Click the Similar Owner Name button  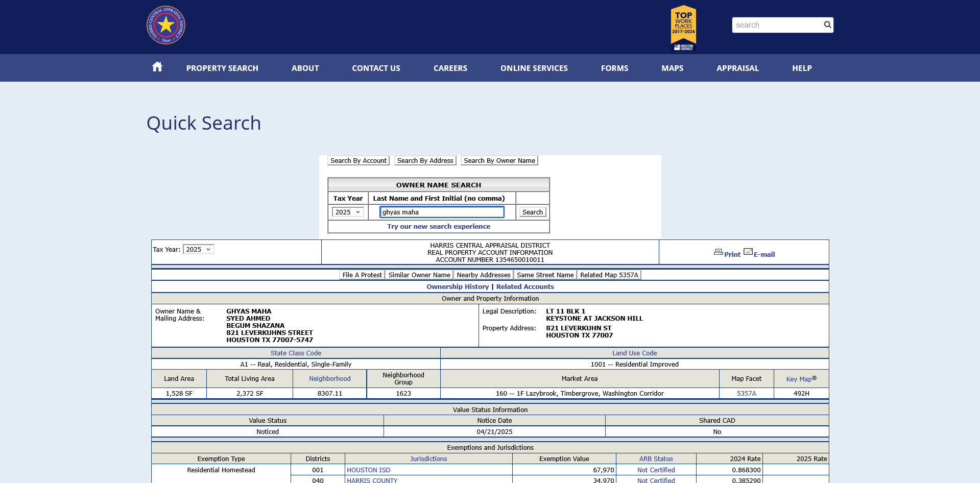click(x=419, y=275)
